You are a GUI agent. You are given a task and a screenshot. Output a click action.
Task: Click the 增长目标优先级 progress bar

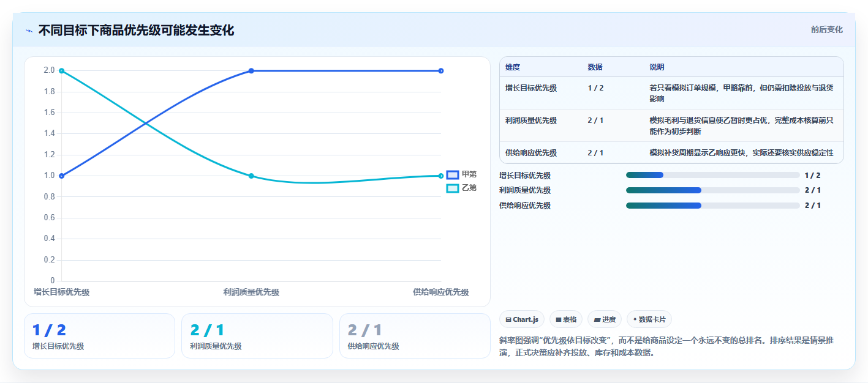point(713,175)
